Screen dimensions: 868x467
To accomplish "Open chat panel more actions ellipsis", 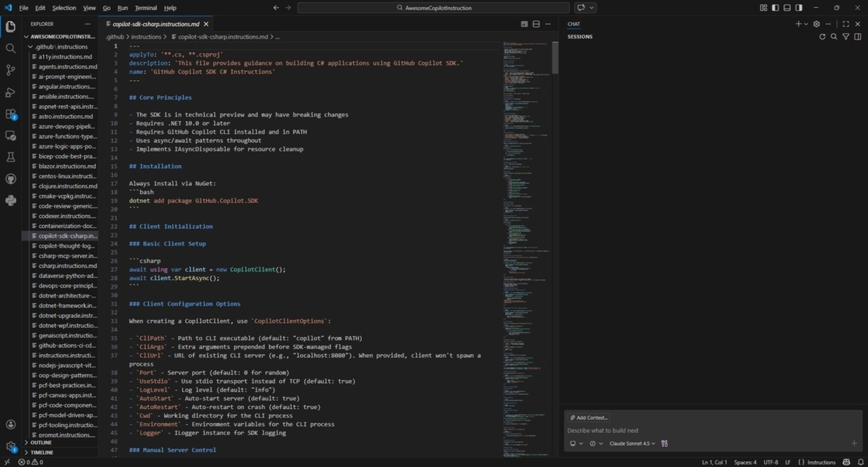I will click(x=828, y=24).
